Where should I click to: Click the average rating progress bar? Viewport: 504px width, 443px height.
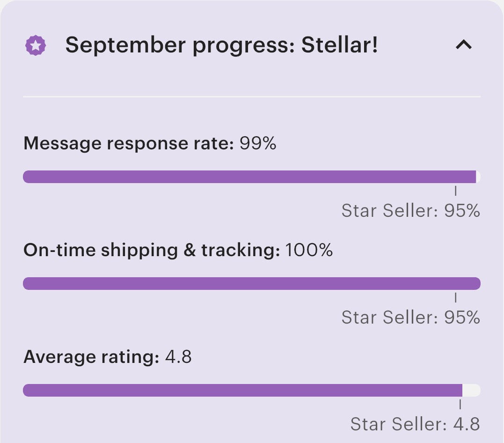point(252,390)
